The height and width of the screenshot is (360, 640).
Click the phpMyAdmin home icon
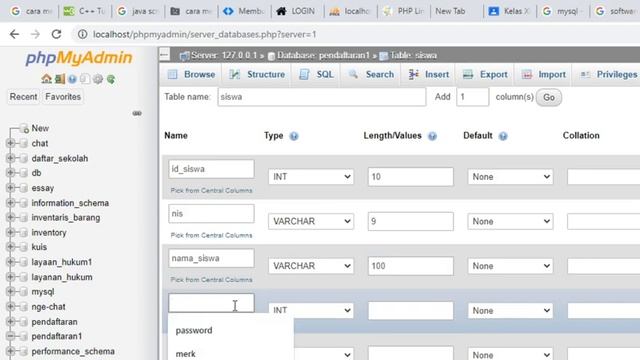click(46, 79)
